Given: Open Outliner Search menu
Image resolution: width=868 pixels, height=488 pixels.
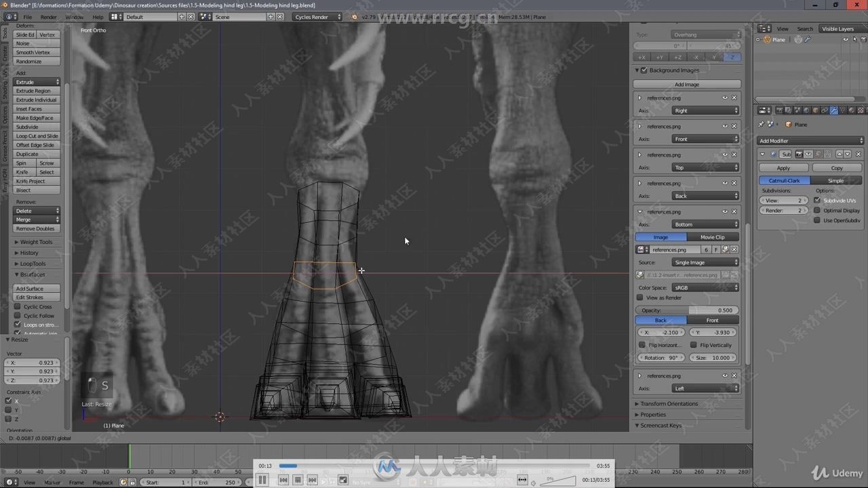Looking at the screenshot, I should pyautogui.click(x=805, y=28).
